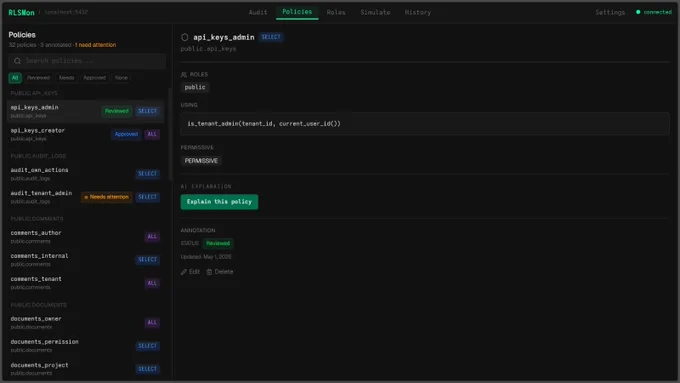
Task: Click the PUBLIC.COMMENTS group header
Action: point(37,219)
